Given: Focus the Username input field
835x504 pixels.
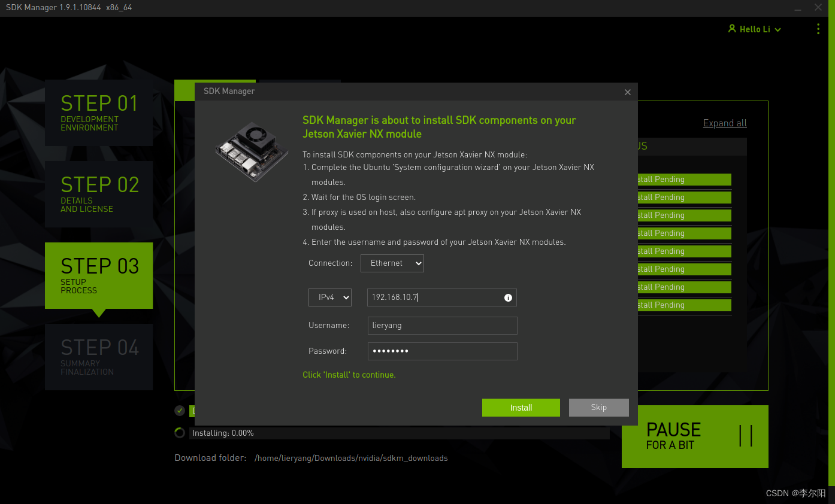Looking at the screenshot, I should [442, 326].
